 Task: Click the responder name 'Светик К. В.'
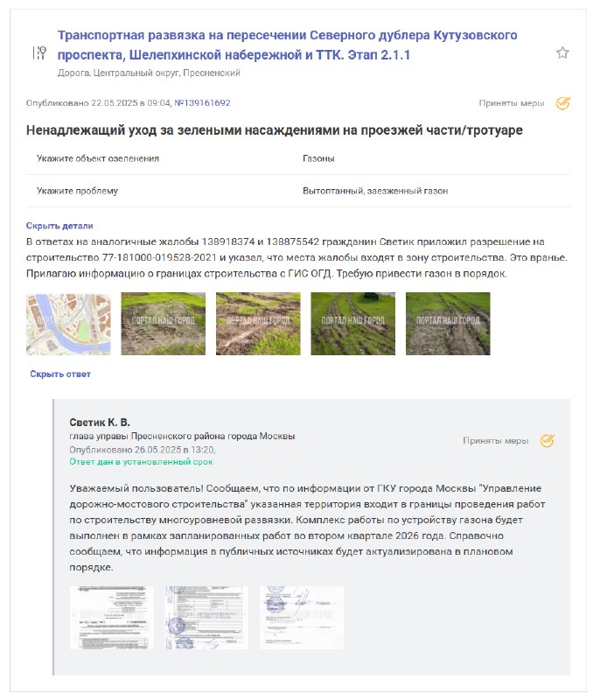coord(100,422)
